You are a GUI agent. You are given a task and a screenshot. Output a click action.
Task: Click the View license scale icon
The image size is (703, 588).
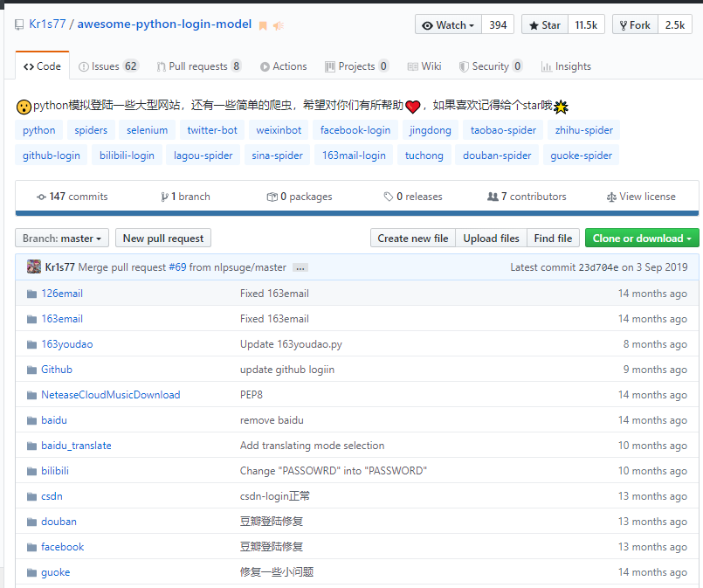(612, 197)
